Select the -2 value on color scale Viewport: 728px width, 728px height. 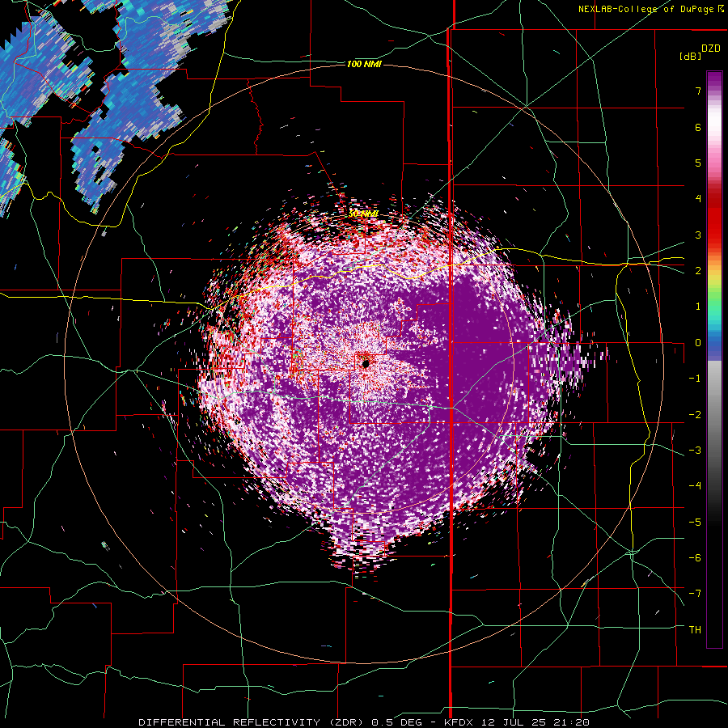(695, 415)
